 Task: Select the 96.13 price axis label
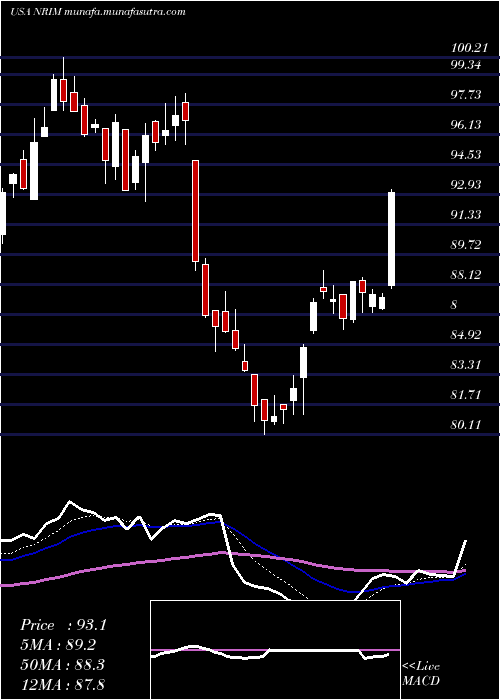coord(466,125)
